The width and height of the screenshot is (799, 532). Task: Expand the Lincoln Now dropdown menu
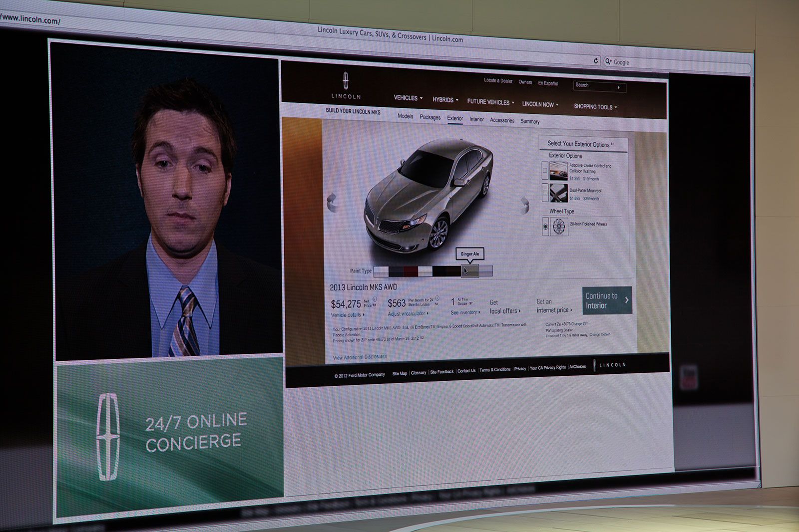[x=540, y=104]
